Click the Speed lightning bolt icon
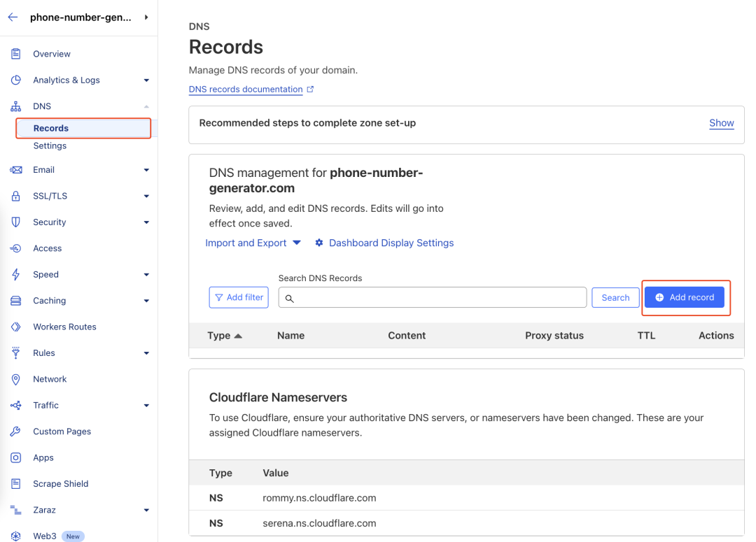 (15, 275)
